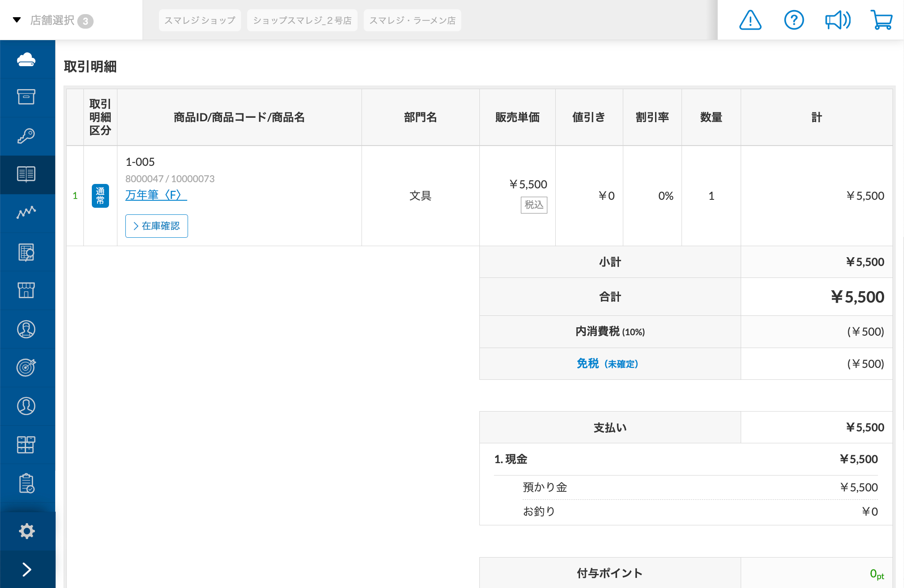Expand the sidebar with chevron arrow
This screenshot has height=588, width=904.
coord(27,569)
